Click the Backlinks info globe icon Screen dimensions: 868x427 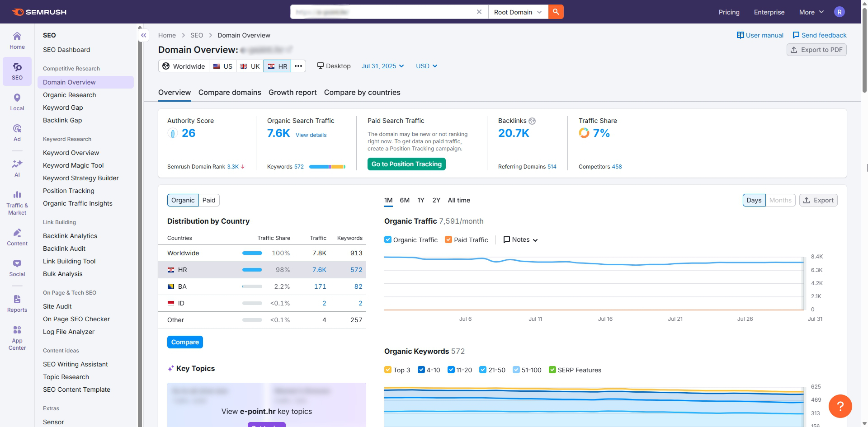tap(532, 121)
